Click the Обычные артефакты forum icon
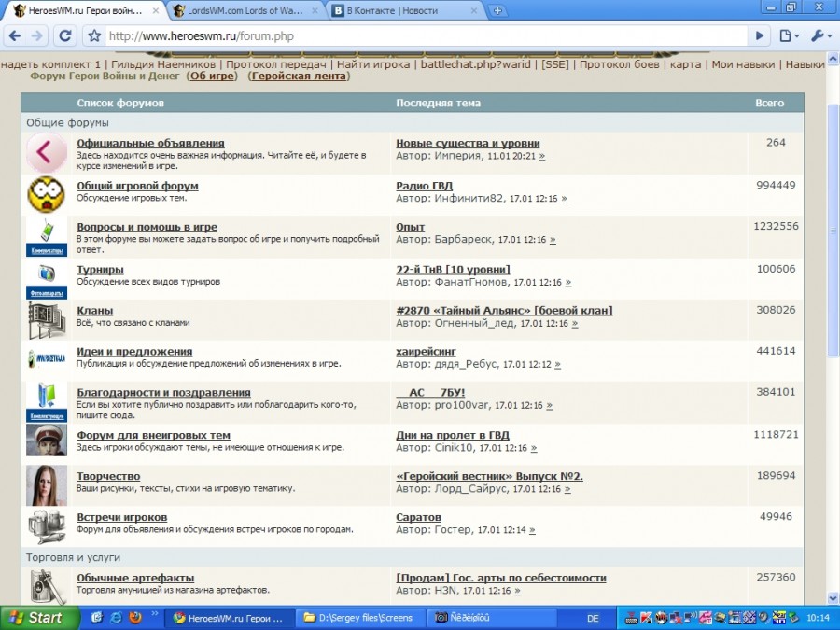This screenshot has width=840, height=630. 49,586
